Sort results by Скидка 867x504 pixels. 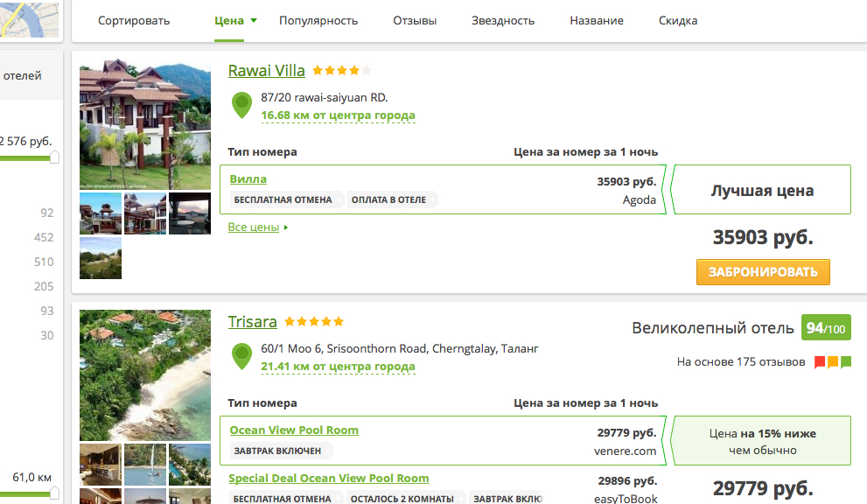[x=678, y=20]
